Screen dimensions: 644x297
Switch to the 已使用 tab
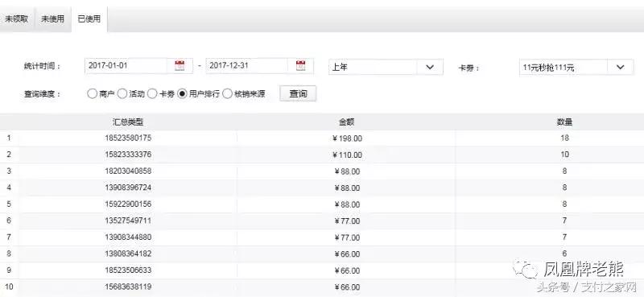(x=89, y=19)
